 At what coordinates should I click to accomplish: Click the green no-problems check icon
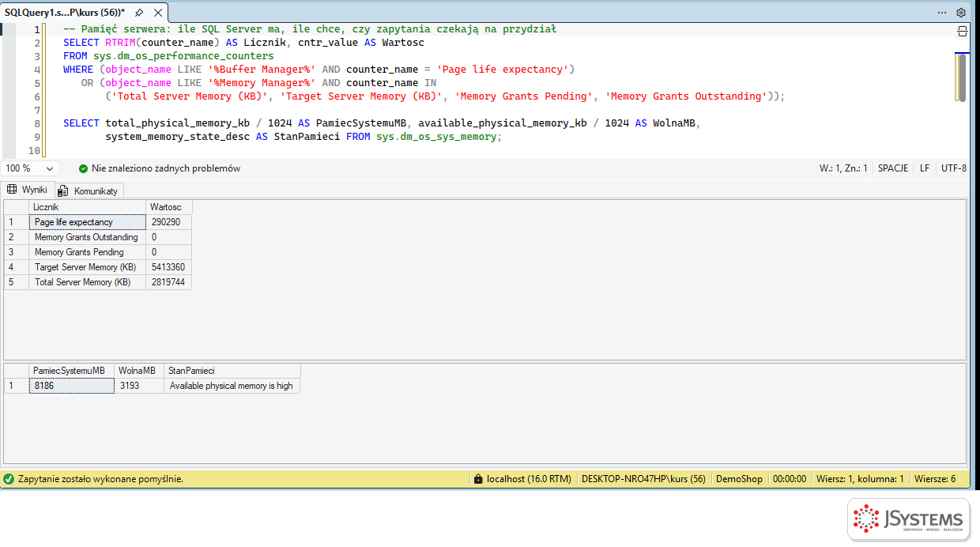83,168
